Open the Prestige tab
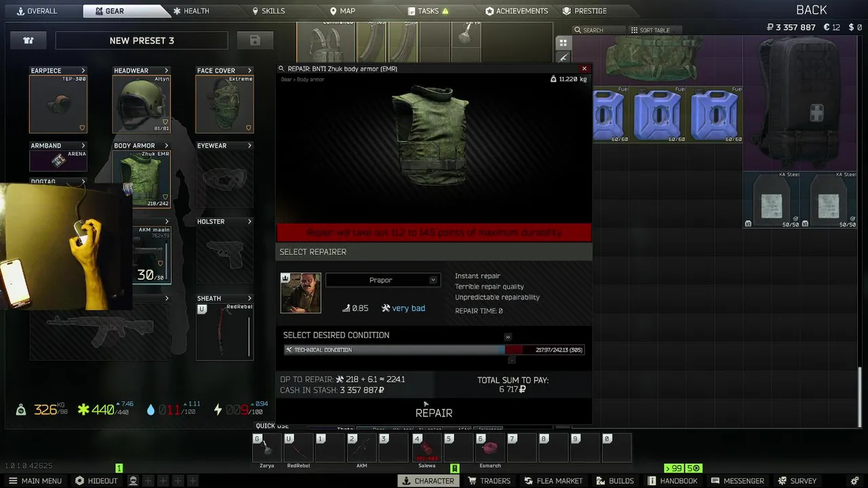 [x=585, y=11]
